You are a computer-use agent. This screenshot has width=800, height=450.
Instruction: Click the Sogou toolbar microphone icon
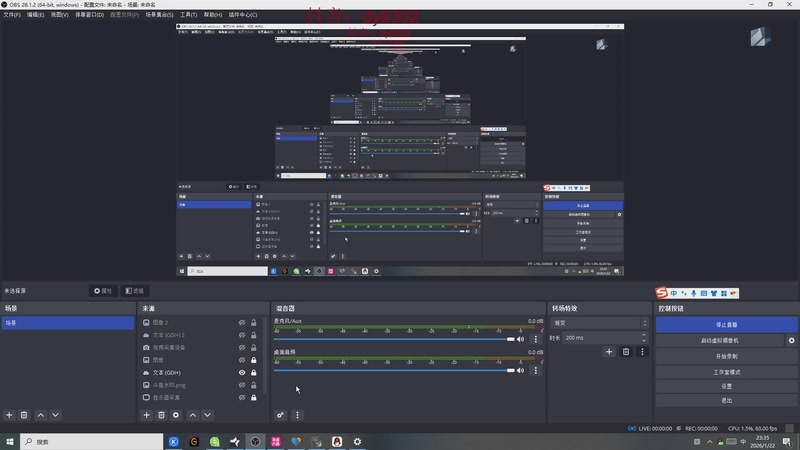click(x=693, y=293)
